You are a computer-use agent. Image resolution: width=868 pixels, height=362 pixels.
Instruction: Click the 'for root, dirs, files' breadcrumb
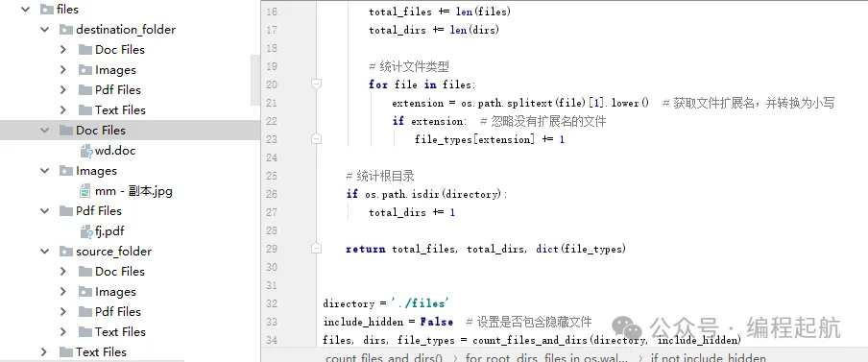[547, 357]
